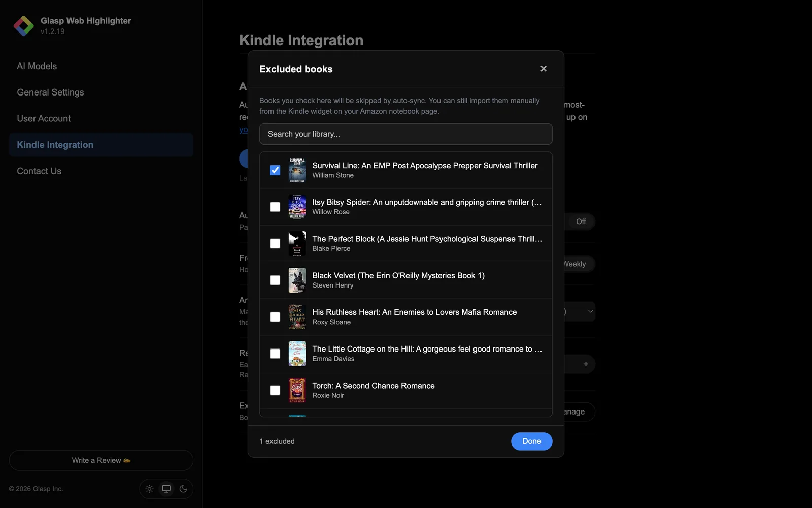This screenshot has height=508, width=812.
Task: Click Torch: A Second Chance Romance title
Action: 374,386
